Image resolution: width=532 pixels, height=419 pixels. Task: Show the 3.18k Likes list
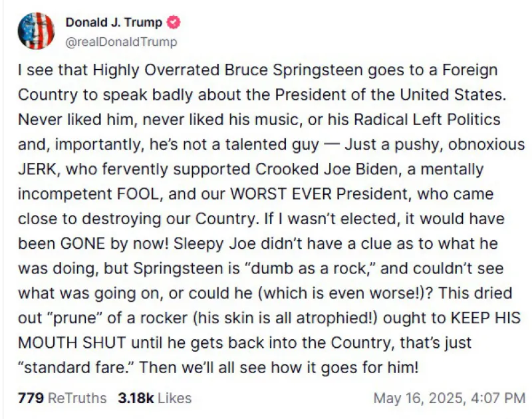point(154,398)
